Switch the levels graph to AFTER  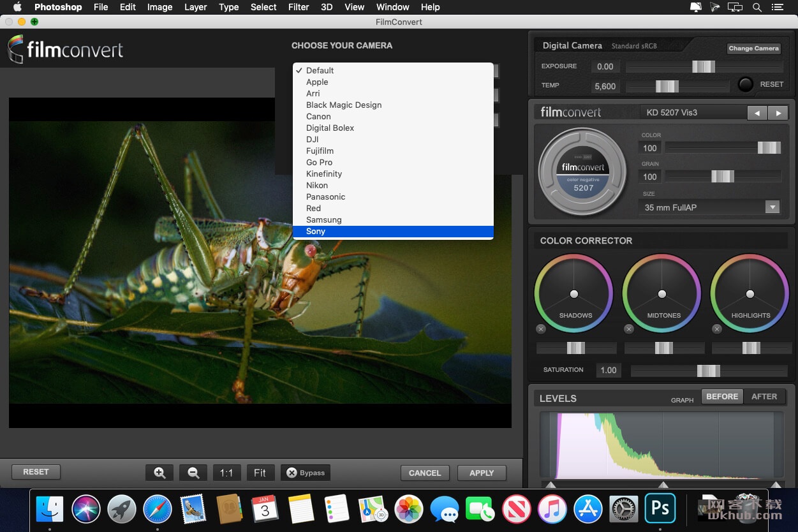[x=764, y=397]
